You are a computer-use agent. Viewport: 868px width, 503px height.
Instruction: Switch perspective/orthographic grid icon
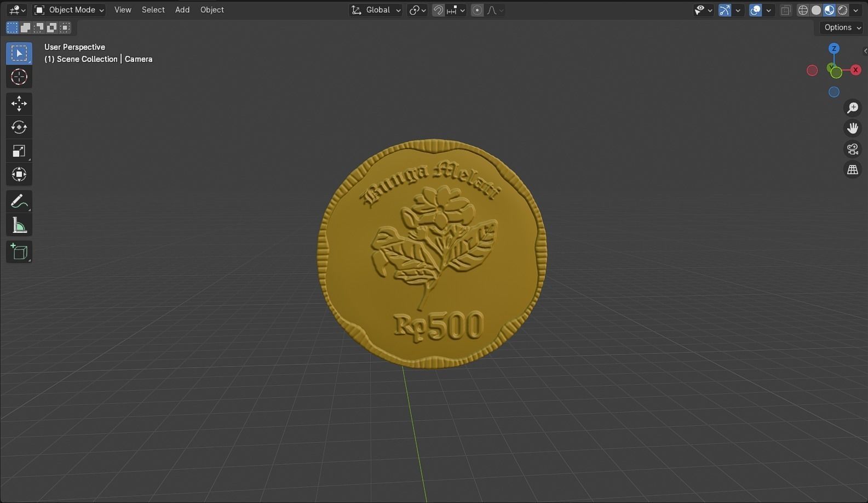click(853, 170)
